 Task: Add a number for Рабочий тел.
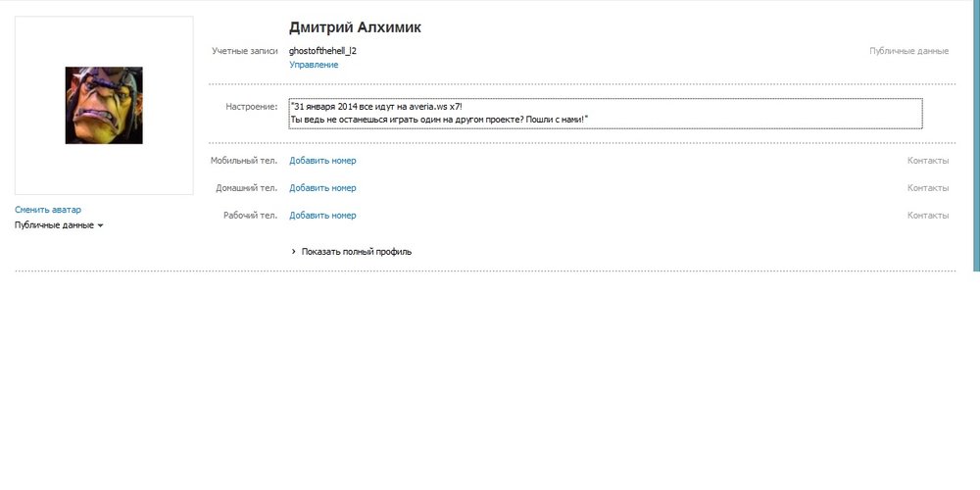pyautogui.click(x=322, y=216)
